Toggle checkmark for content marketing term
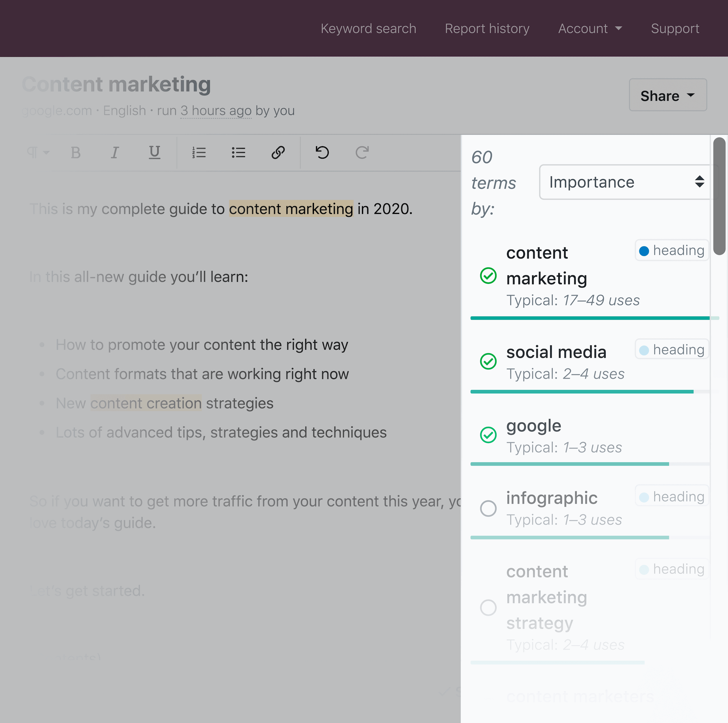Screen dimensions: 728x723 (x=488, y=275)
